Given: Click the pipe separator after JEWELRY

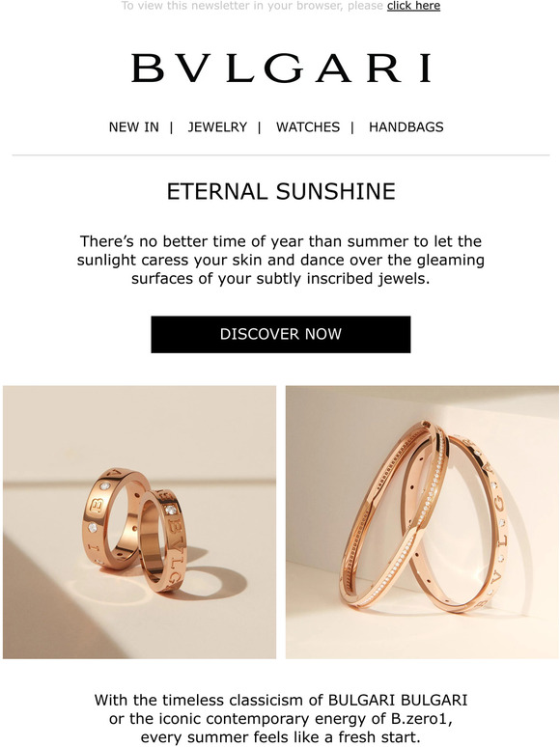Looking at the screenshot, I should click(x=260, y=127).
